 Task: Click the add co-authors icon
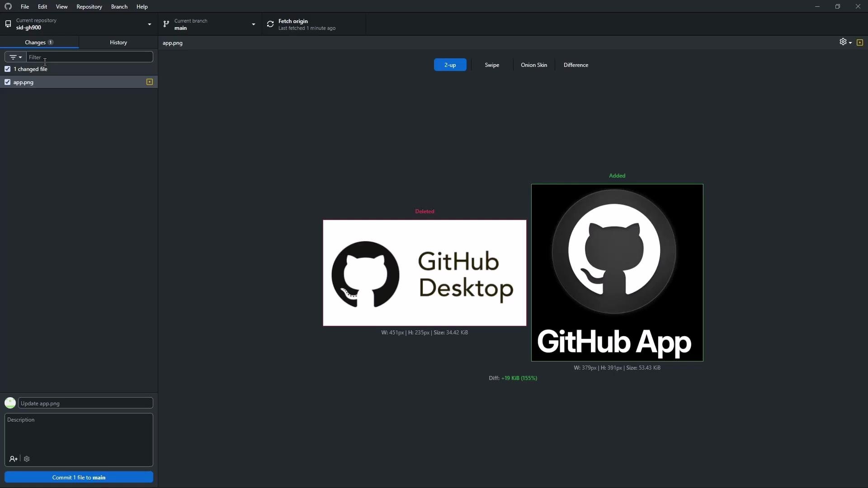pyautogui.click(x=13, y=459)
